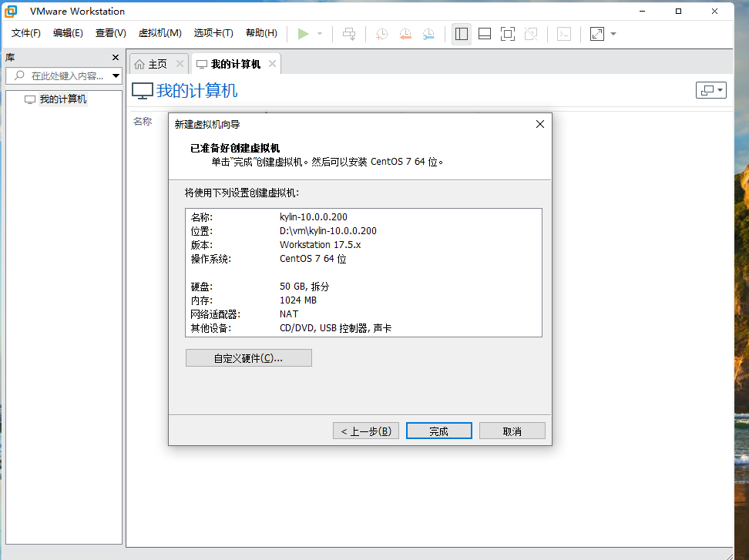
Task: Close the 库 library panel
Action: point(115,57)
